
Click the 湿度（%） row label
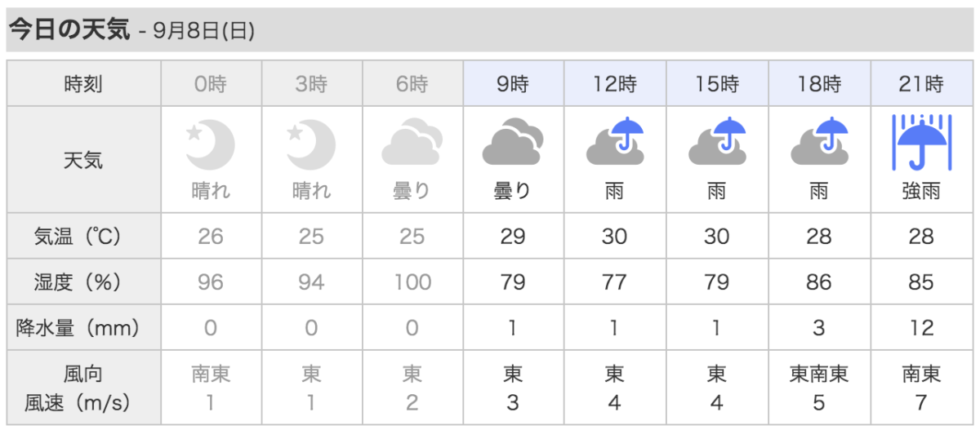pyautogui.click(x=83, y=282)
